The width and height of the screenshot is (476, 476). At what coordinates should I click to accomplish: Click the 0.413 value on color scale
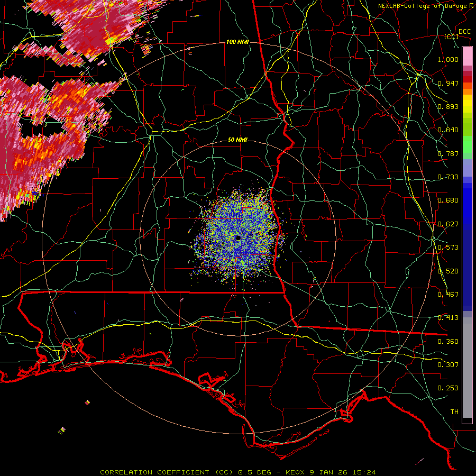448,318
